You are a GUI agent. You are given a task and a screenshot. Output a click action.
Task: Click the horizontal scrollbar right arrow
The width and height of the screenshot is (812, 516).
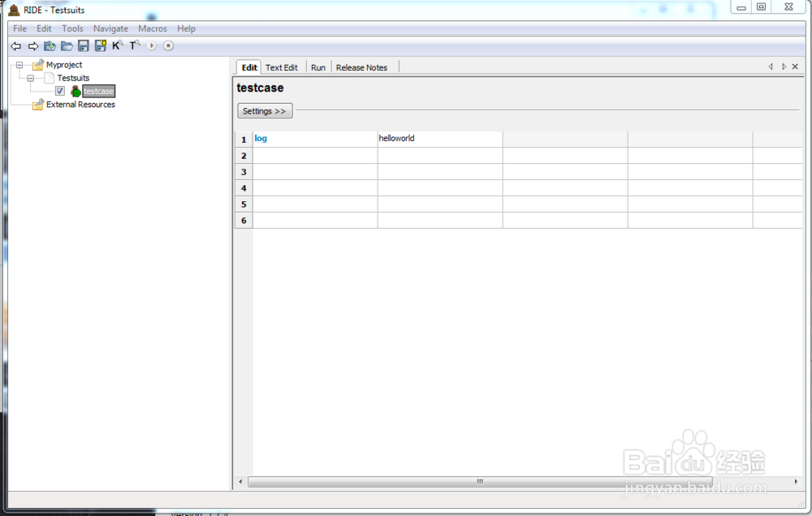pos(796,482)
